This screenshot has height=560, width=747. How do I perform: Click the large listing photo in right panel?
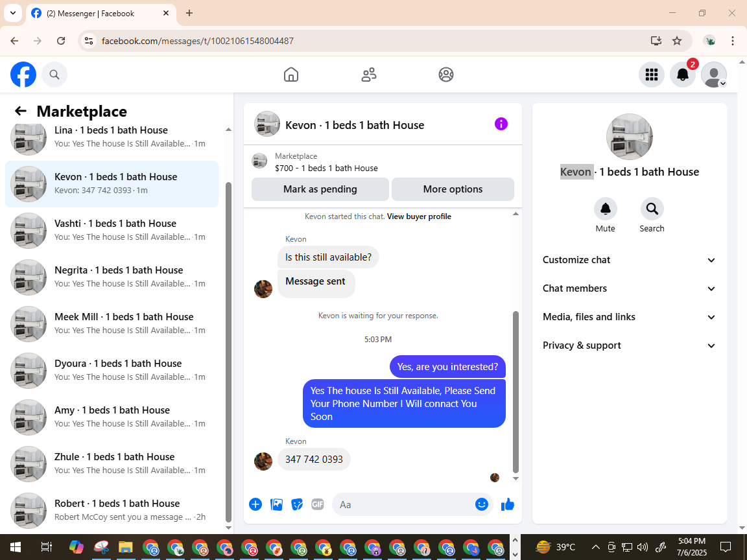click(x=630, y=137)
